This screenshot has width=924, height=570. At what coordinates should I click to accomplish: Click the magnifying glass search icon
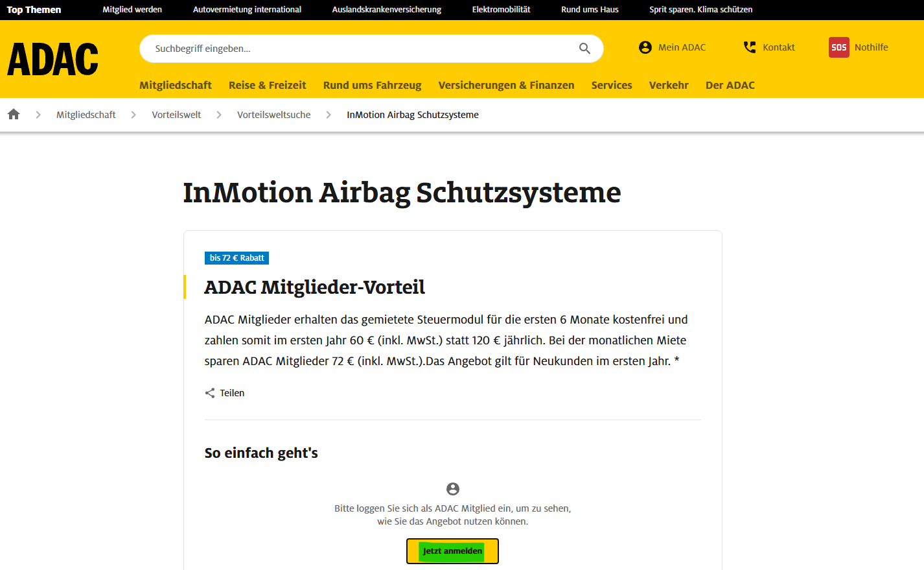[584, 49]
